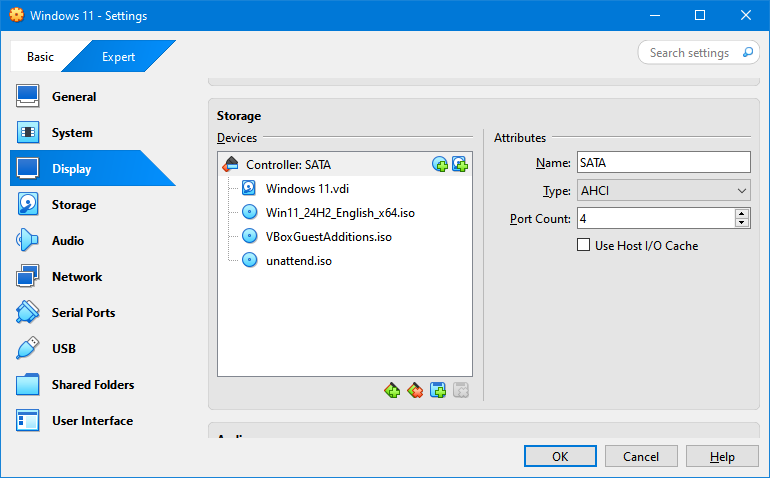
Task: Click greyed Remove Attachment icon
Action: (461, 391)
